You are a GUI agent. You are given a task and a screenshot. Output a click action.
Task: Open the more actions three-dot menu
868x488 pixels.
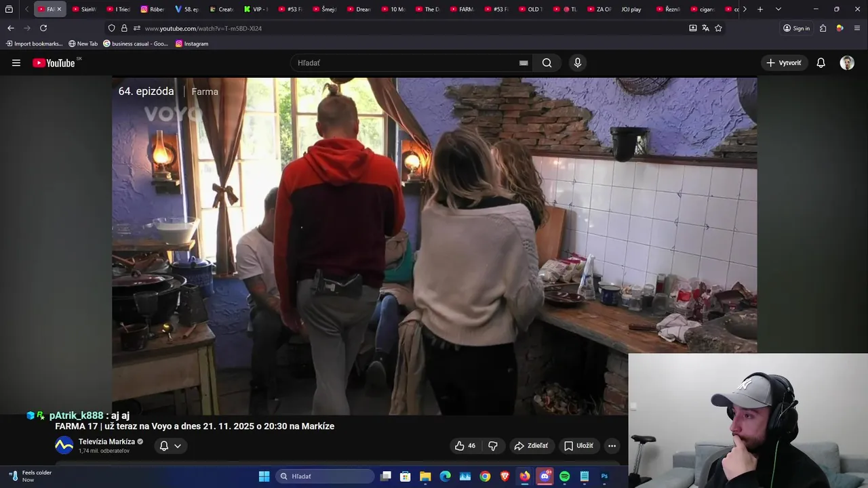[612, 445]
